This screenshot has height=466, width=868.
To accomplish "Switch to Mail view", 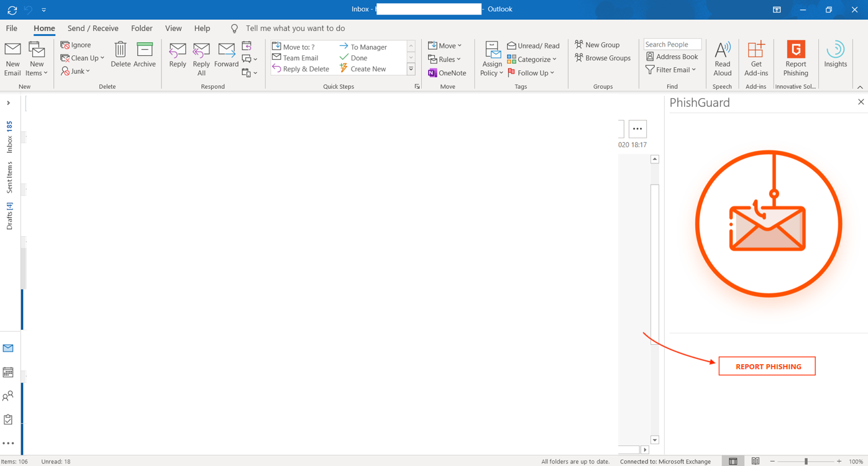I will [8, 349].
